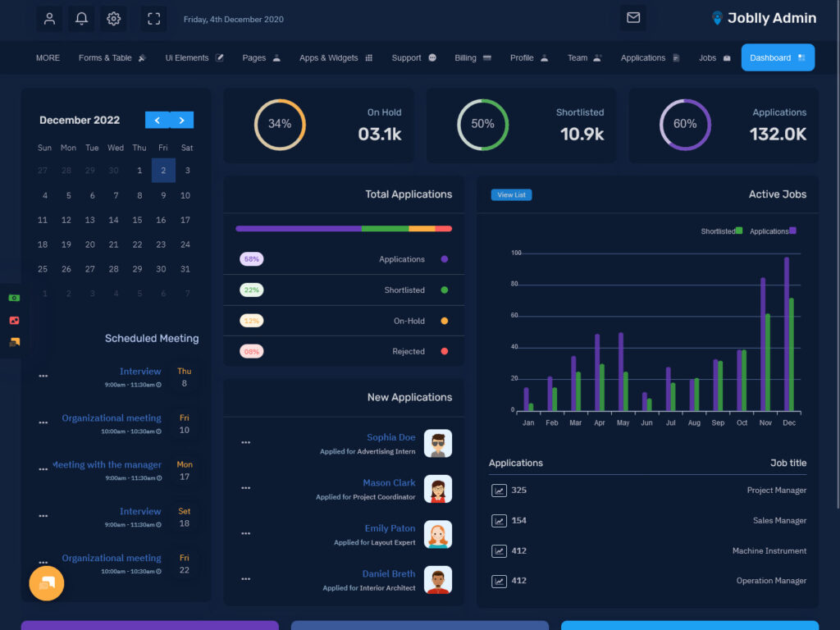Select December 31 on calendar

(x=185, y=269)
